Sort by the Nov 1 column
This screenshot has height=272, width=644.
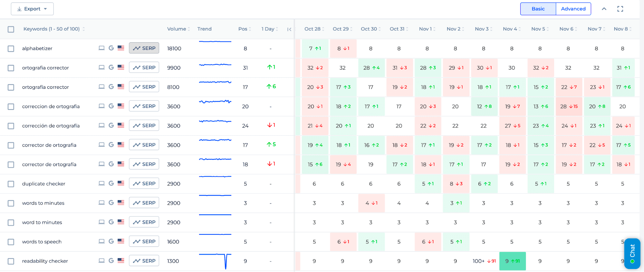(427, 29)
